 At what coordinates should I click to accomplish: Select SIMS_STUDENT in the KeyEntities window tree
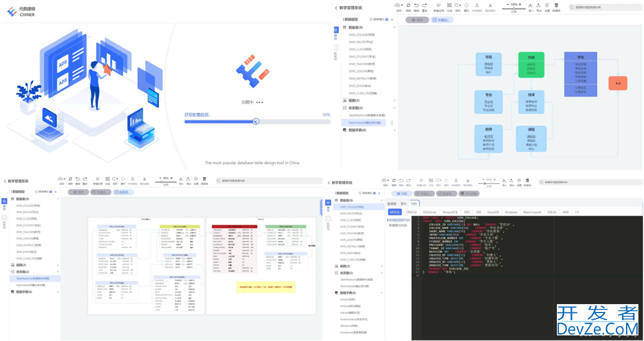pyautogui.click(x=362, y=56)
